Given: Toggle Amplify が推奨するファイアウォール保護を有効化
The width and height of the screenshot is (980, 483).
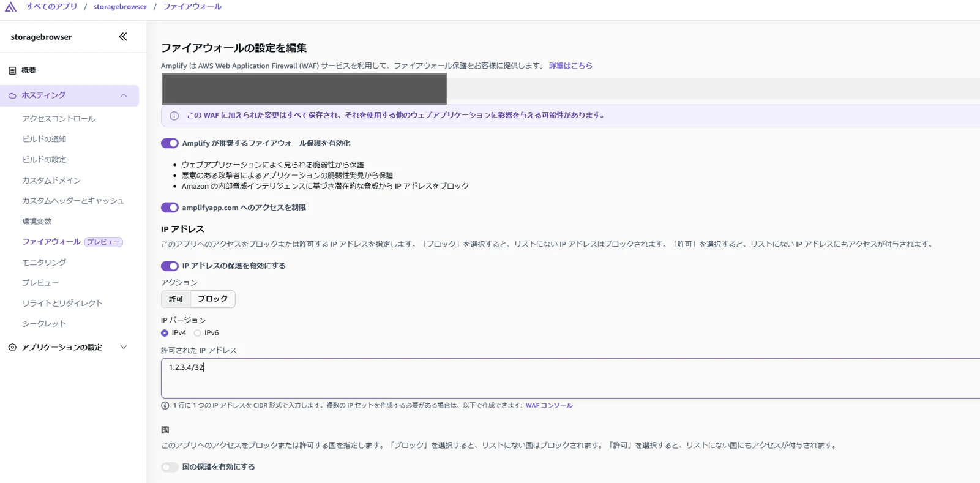Looking at the screenshot, I should coord(170,143).
